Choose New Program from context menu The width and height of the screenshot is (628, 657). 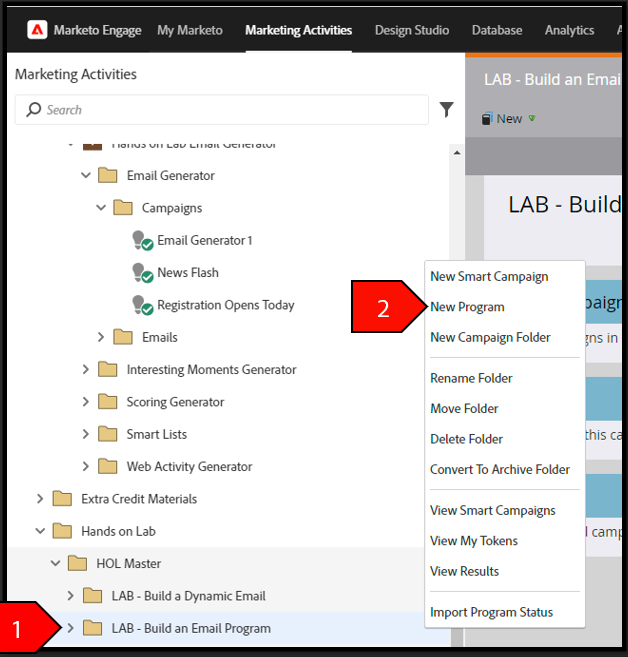click(467, 307)
